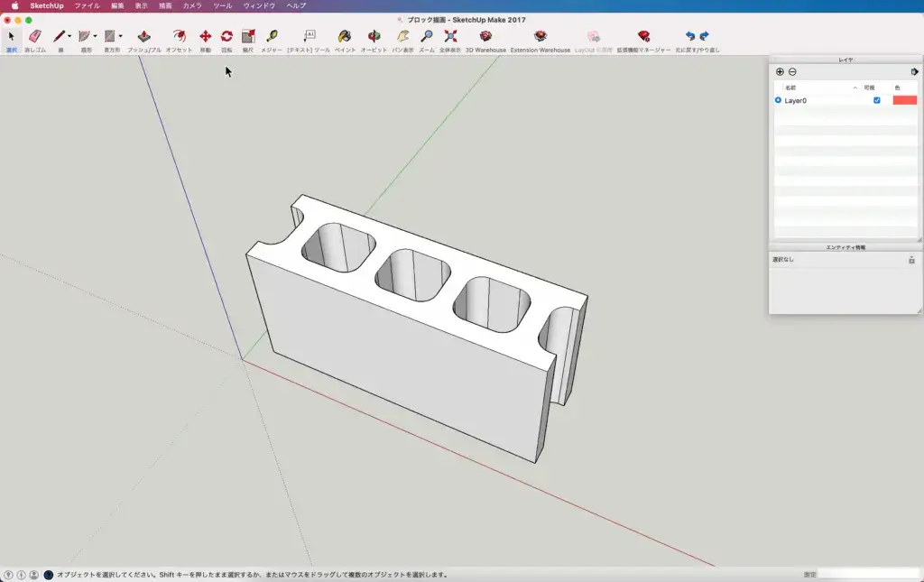Image resolution: width=924 pixels, height=582 pixels.
Task: Click the 選択なし entity info text
Action: click(783, 259)
